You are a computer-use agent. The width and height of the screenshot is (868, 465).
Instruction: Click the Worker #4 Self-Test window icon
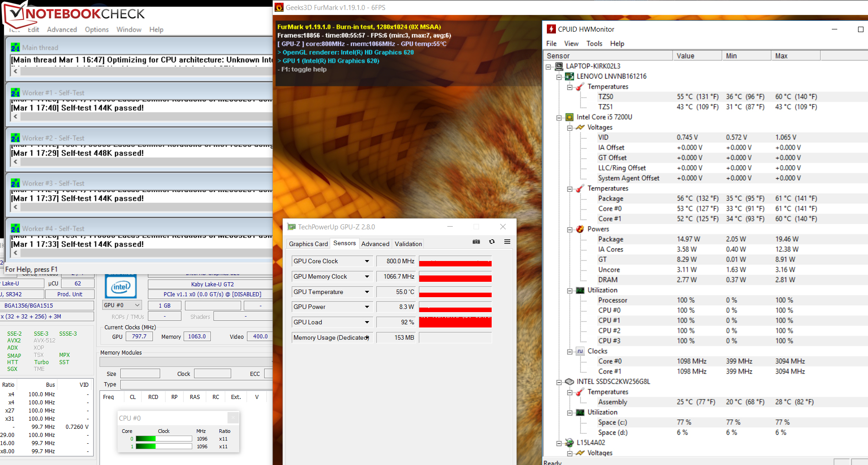tap(15, 228)
